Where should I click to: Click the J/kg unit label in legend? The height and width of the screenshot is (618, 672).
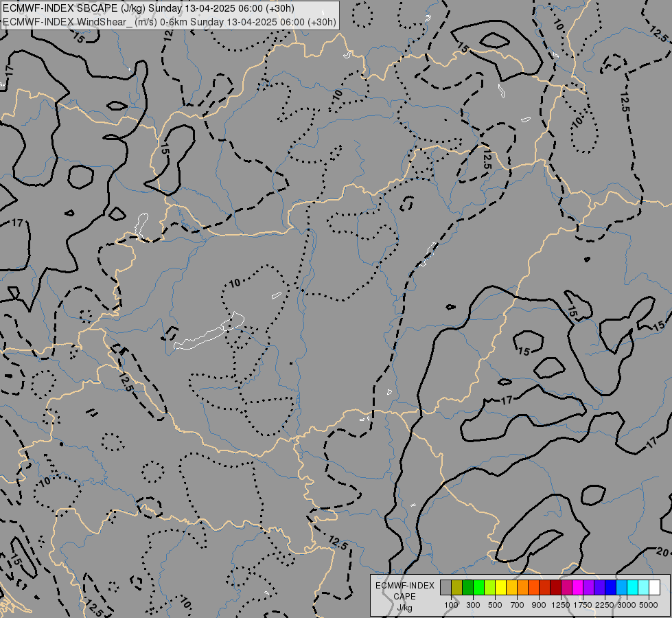point(404,608)
